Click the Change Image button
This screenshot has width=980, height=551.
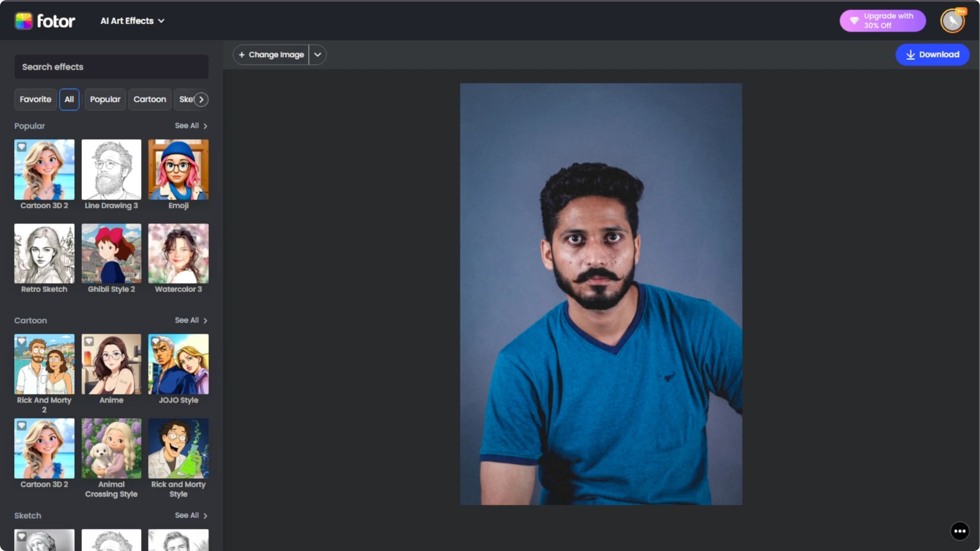(x=271, y=54)
